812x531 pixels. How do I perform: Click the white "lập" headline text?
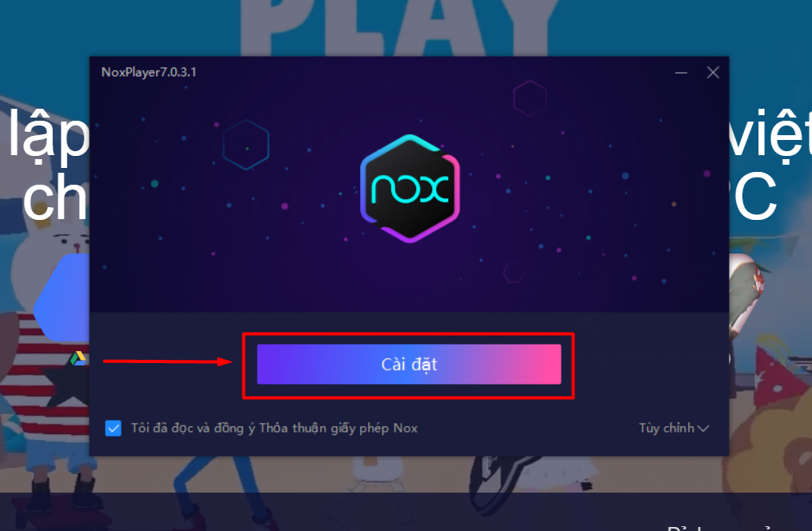point(48,136)
